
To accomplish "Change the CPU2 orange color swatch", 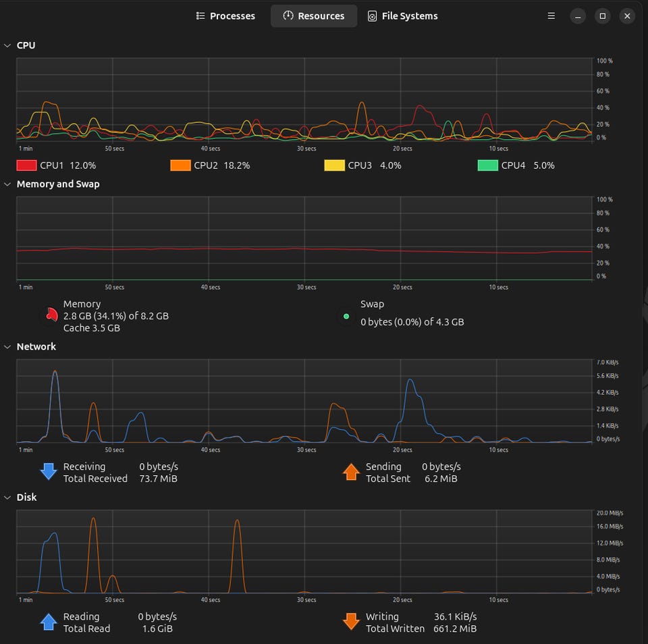I will [x=180, y=165].
